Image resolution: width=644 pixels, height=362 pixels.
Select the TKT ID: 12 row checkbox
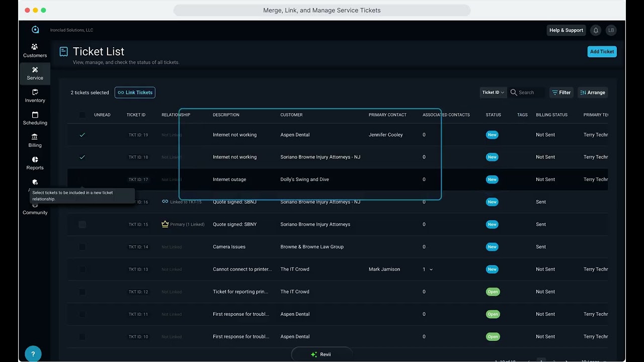click(82, 292)
